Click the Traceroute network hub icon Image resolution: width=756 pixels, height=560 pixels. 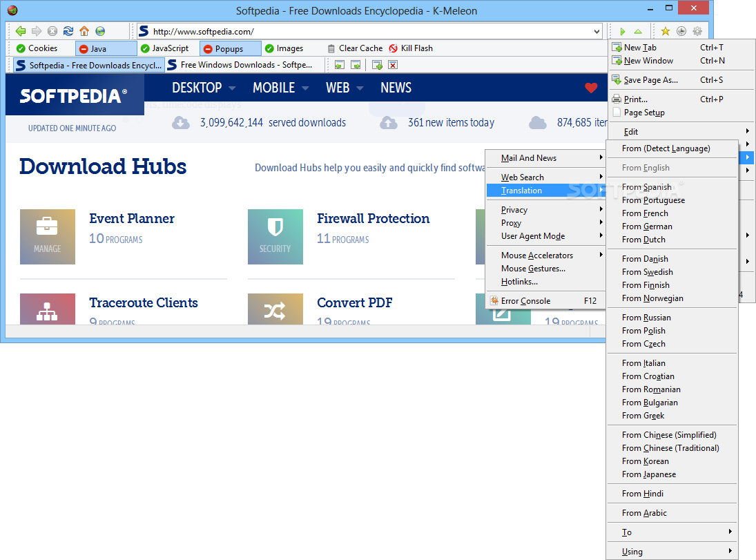tap(47, 309)
